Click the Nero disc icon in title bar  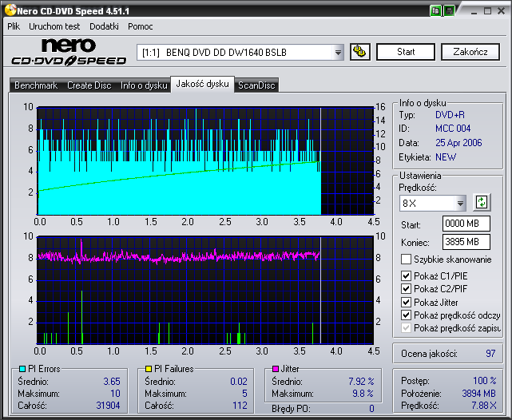10,10
